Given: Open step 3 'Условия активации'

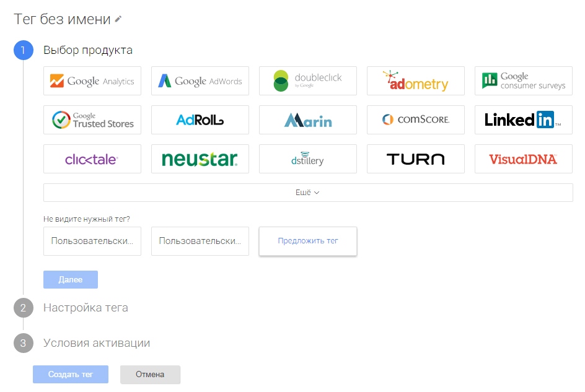Looking at the screenshot, I should point(82,343).
